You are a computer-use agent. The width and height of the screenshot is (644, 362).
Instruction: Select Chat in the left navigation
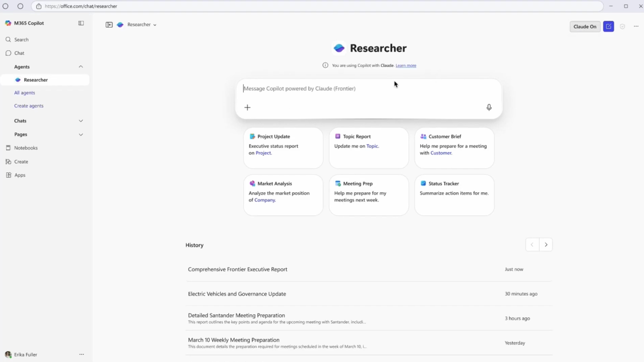(x=19, y=53)
